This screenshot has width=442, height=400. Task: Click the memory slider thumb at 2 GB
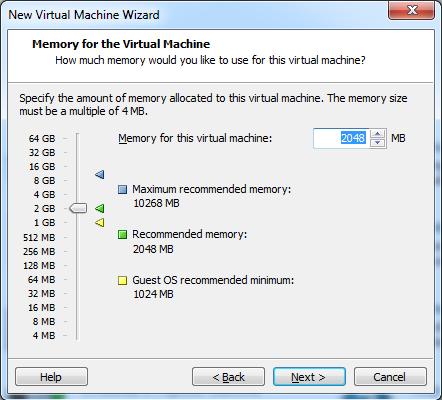coord(78,208)
